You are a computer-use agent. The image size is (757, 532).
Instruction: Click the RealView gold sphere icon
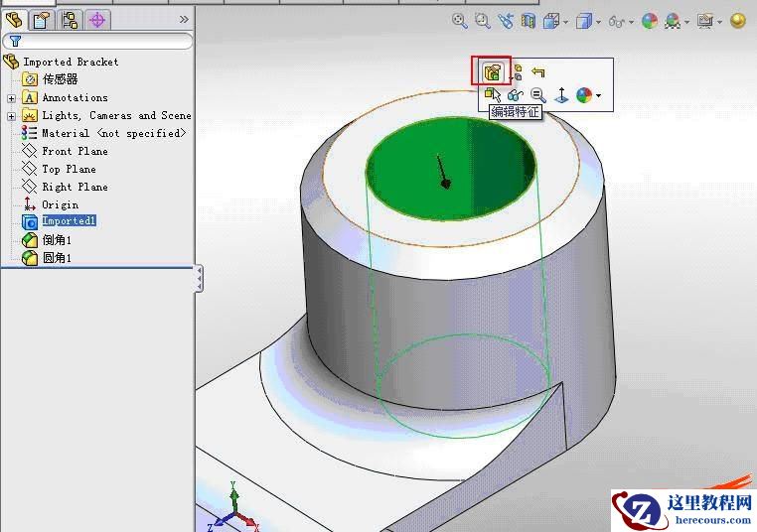point(737,21)
